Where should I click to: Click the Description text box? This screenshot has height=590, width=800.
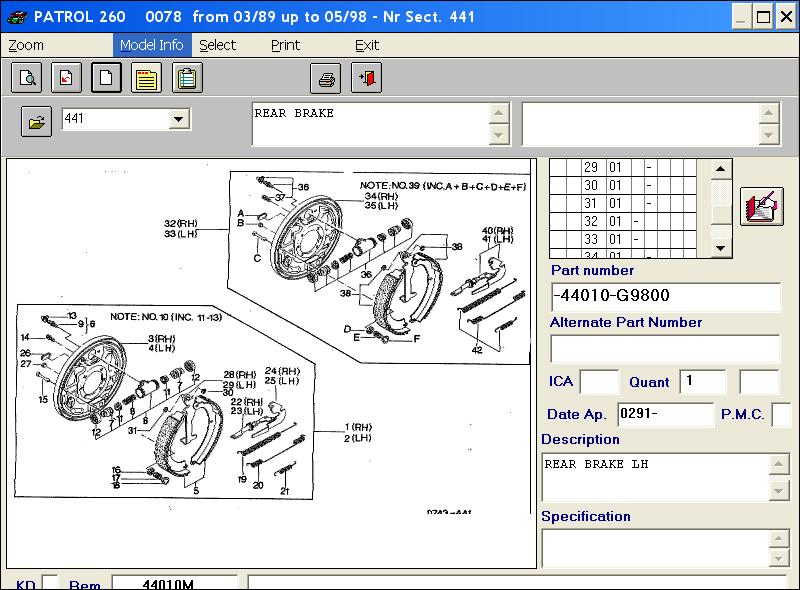[656, 478]
